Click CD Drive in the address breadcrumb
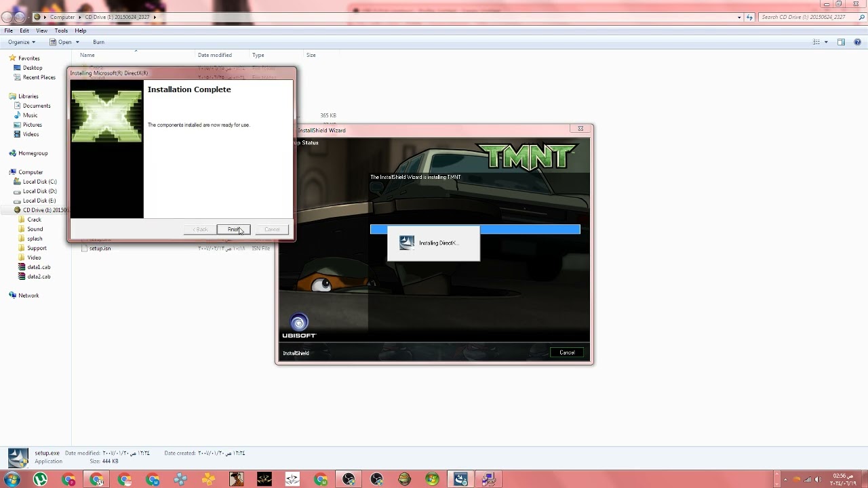 coord(117,17)
